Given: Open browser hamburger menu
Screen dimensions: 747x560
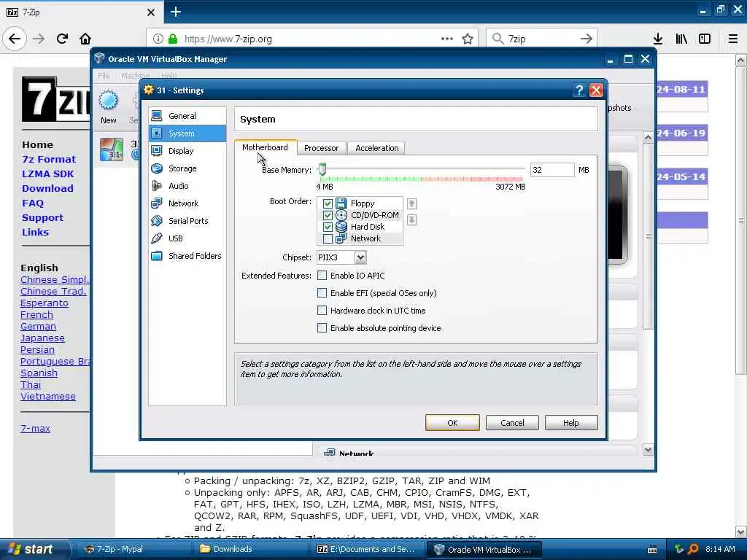Looking at the screenshot, I should pos(733,39).
